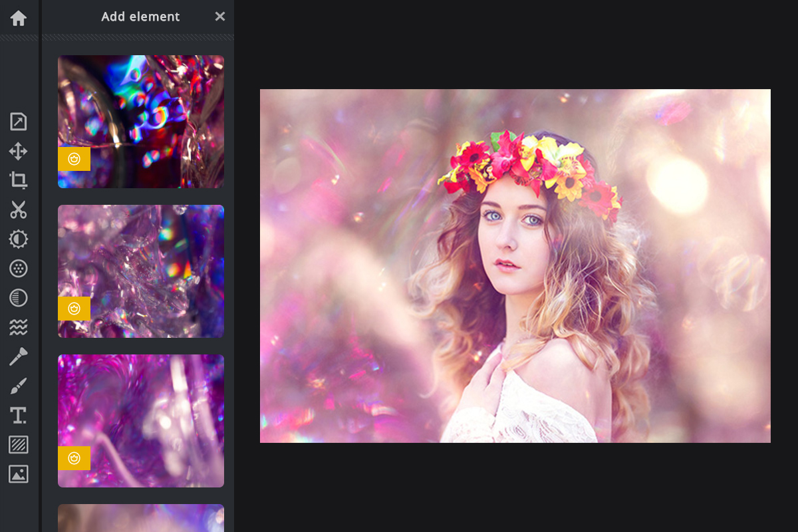The image size is (798, 532).
Task: Choose the scissors Cutout tool
Action: (x=19, y=209)
